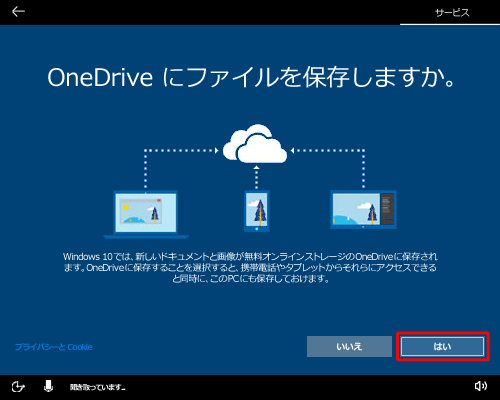The height and width of the screenshot is (400, 500).
Task: Click the Windows 10 description paragraph
Action: click(250, 268)
